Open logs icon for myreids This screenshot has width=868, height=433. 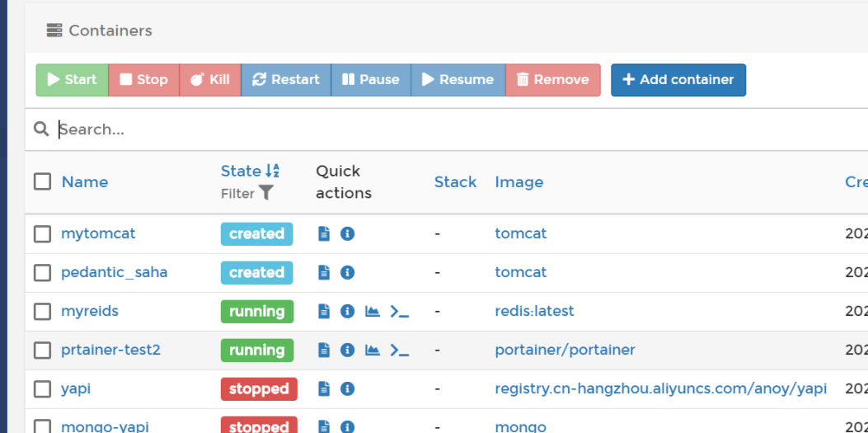[x=324, y=311]
